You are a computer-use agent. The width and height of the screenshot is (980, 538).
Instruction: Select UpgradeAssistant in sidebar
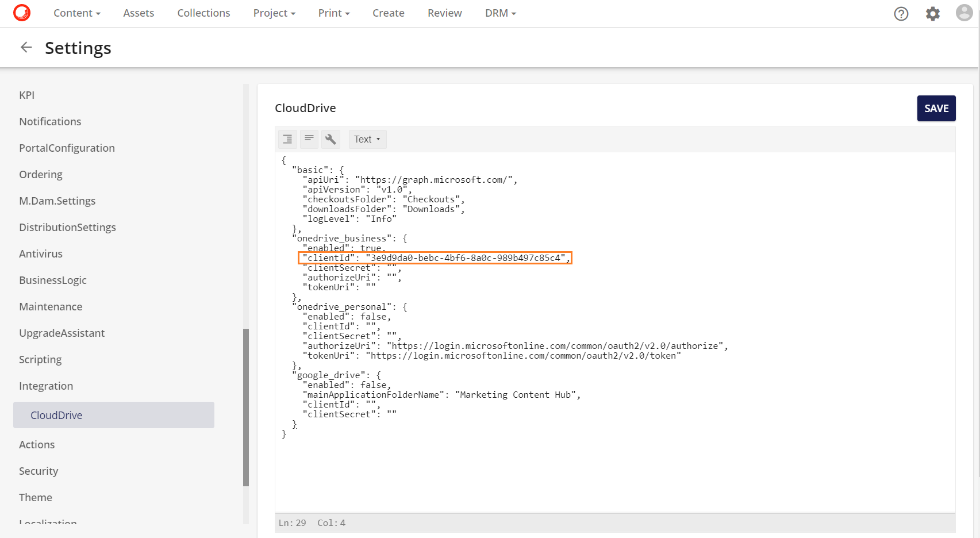[62, 333]
